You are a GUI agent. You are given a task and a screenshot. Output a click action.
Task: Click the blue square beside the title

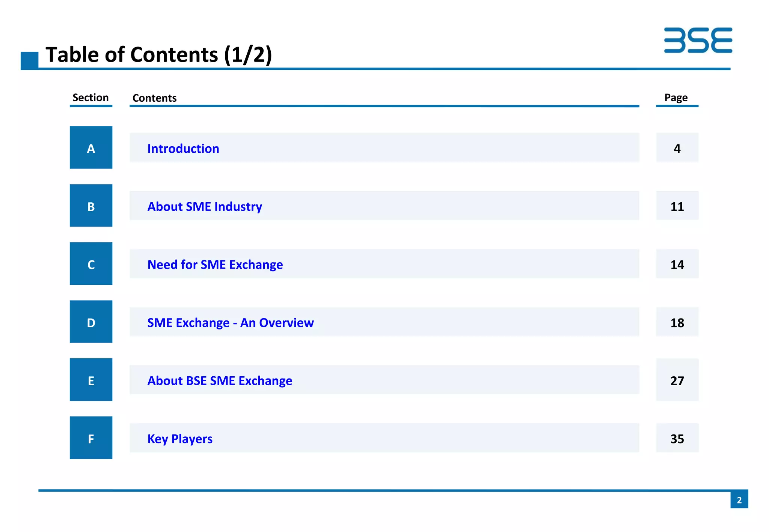pos(29,61)
